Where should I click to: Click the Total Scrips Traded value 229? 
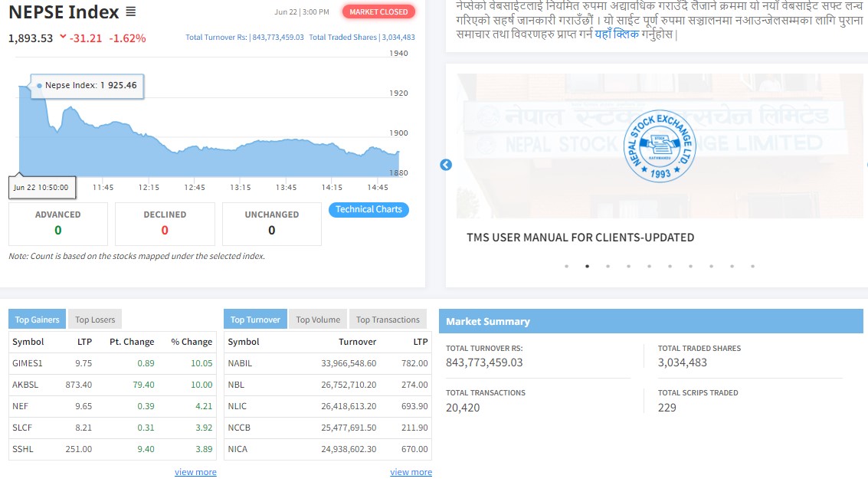[667, 408]
